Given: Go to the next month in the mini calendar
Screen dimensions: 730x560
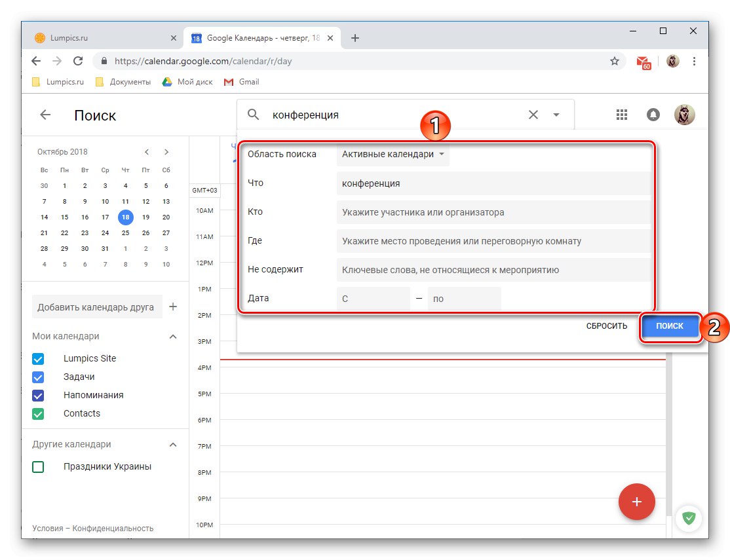Looking at the screenshot, I should coord(166,151).
